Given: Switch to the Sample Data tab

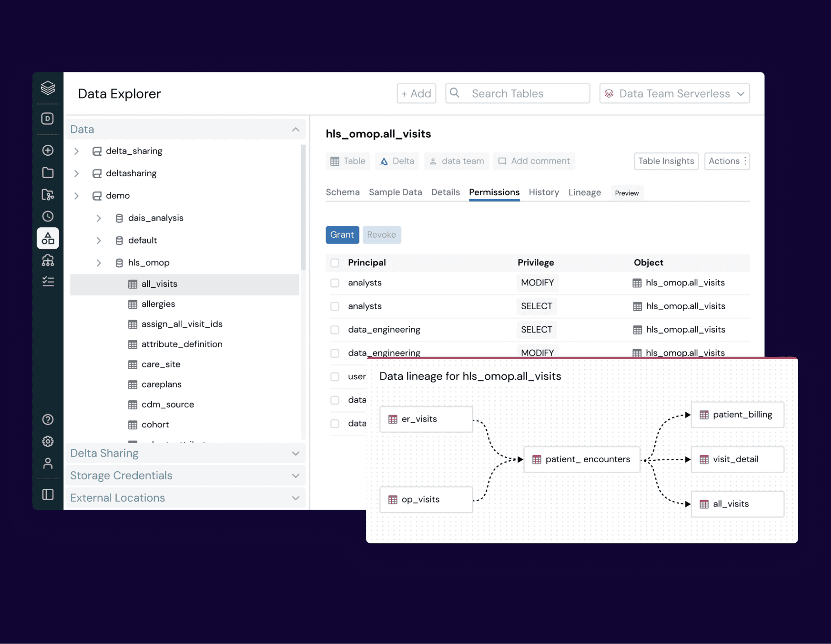Looking at the screenshot, I should coord(396,192).
